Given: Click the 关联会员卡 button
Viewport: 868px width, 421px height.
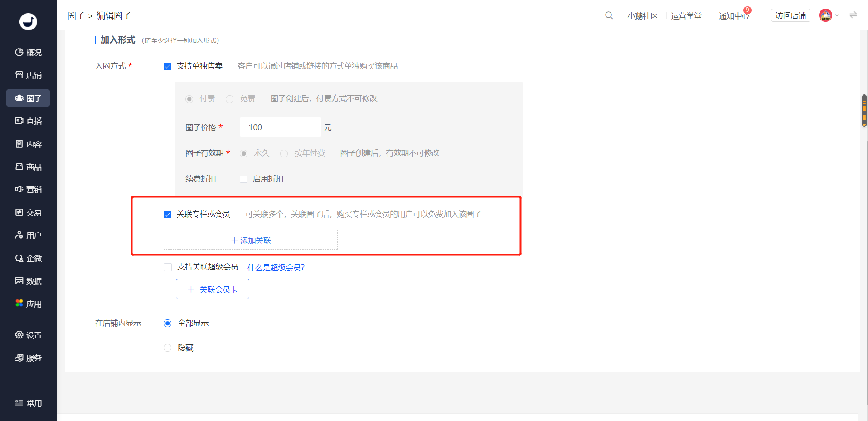Looking at the screenshot, I should pyautogui.click(x=213, y=289).
